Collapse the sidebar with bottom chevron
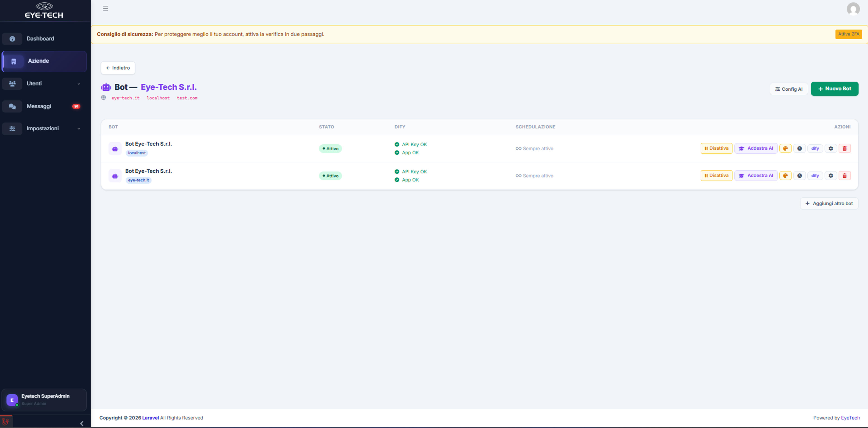The image size is (868, 428). point(82,423)
